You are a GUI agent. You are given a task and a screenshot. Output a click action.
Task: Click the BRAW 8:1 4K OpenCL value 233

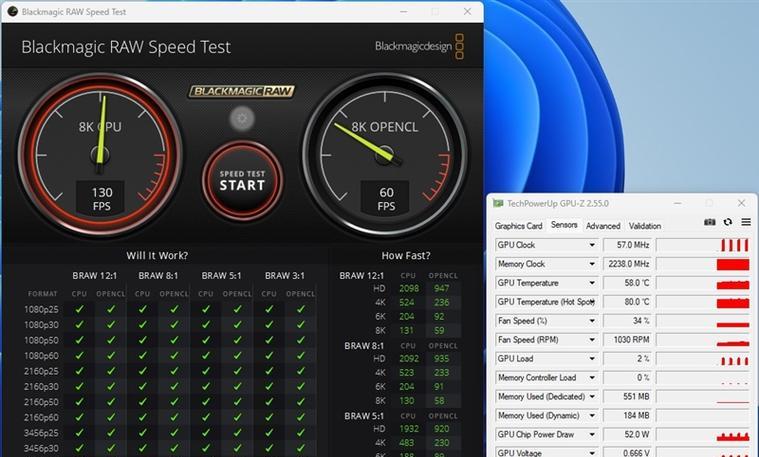(x=441, y=373)
